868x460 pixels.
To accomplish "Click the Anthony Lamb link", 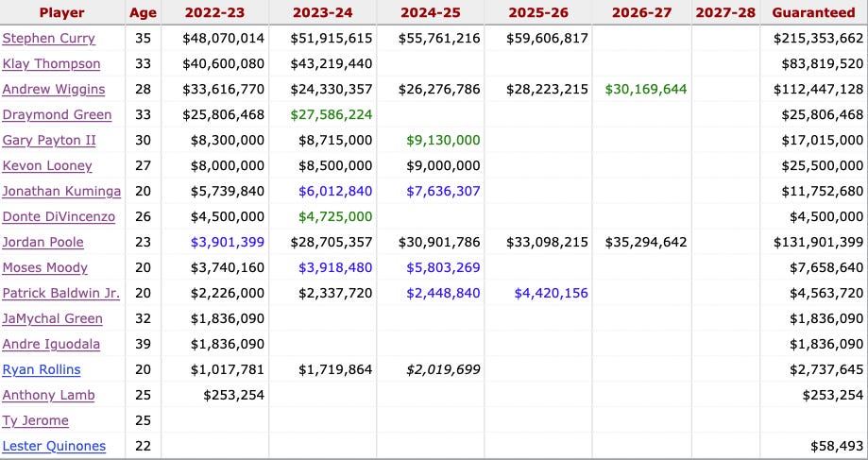I will coord(49,395).
